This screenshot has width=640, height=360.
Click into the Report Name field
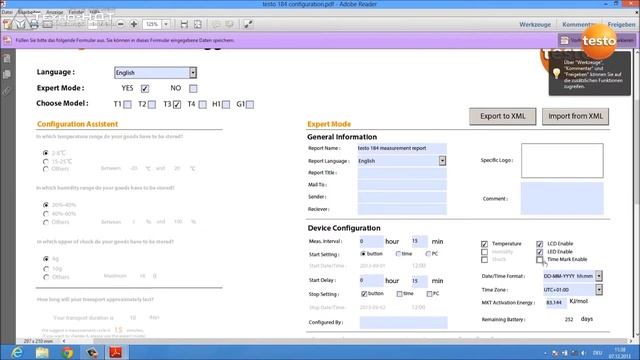[402, 148]
